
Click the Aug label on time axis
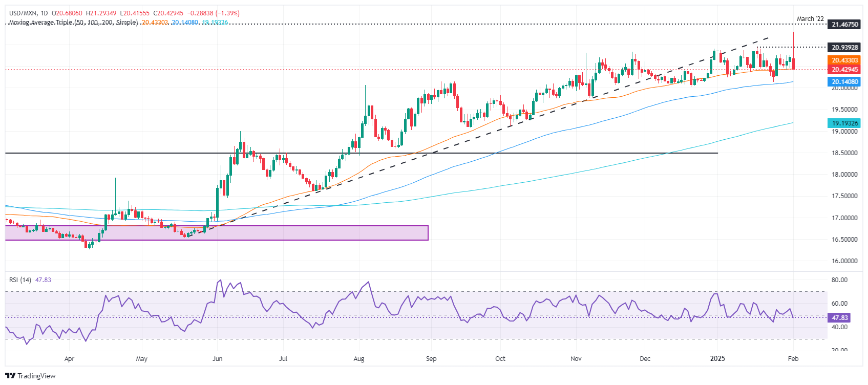pos(359,358)
